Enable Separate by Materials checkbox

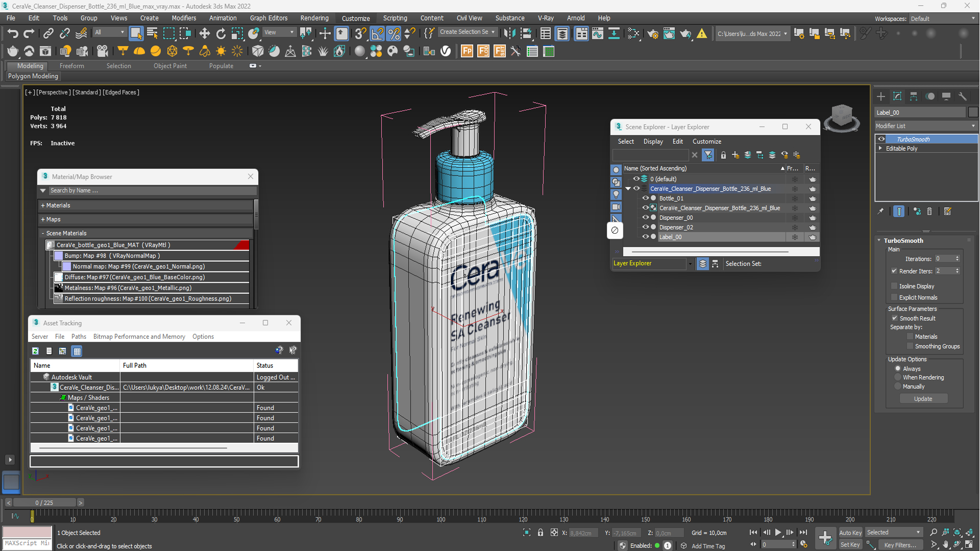(910, 337)
